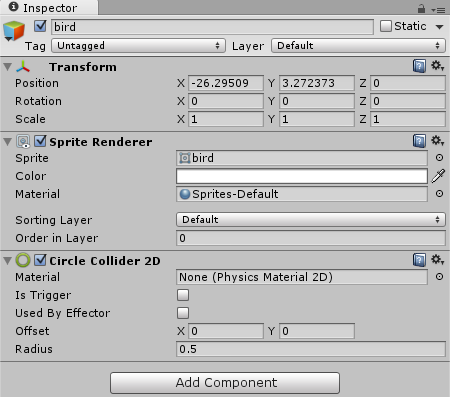The image size is (453, 397).
Task: Click the Transform Scale label
Action: [x=30, y=119]
